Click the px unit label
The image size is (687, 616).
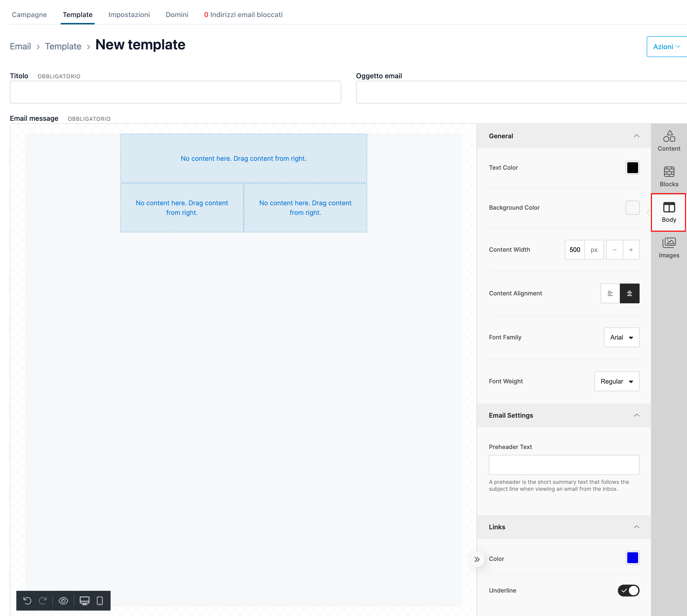[594, 250]
